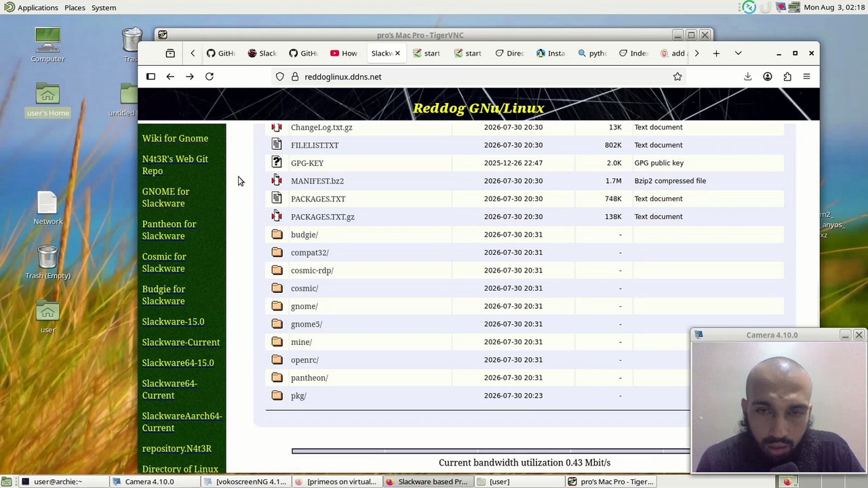This screenshot has width=868, height=488.
Task: Open the browser downloads panel
Action: (x=748, y=77)
